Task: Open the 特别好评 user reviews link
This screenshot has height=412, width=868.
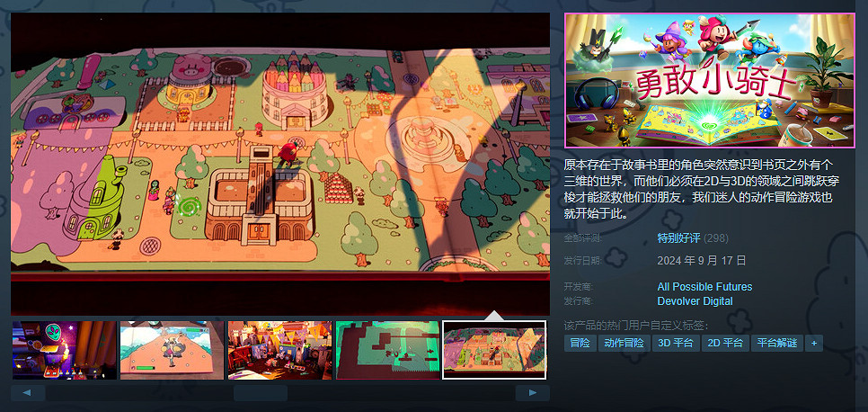Action: click(x=678, y=238)
